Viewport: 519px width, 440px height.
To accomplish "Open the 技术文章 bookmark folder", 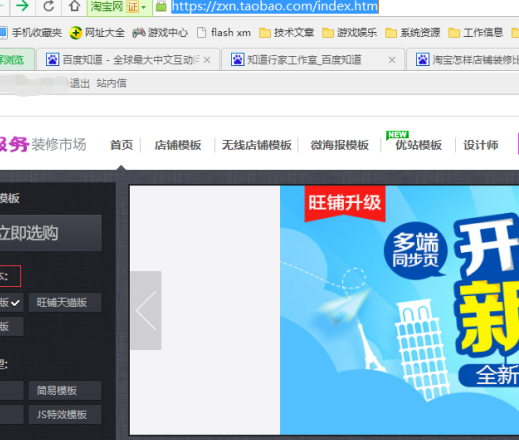I will click(x=287, y=33).
